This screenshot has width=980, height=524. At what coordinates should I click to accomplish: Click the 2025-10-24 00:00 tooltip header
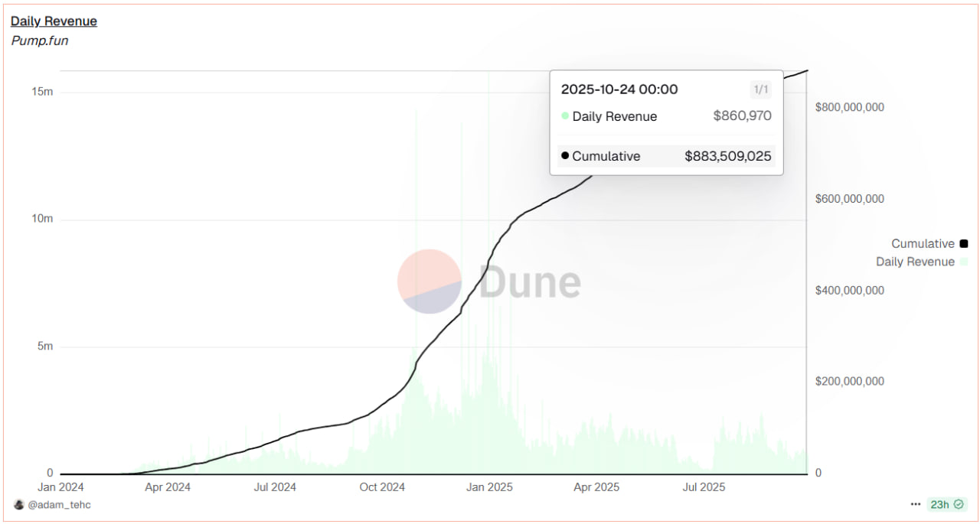pos(619,90)
